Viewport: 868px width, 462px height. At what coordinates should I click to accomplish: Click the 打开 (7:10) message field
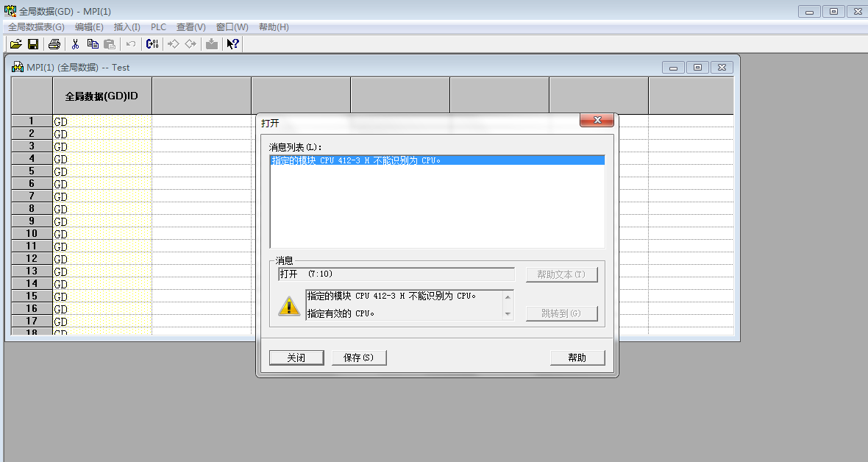[x=396, y=274]
